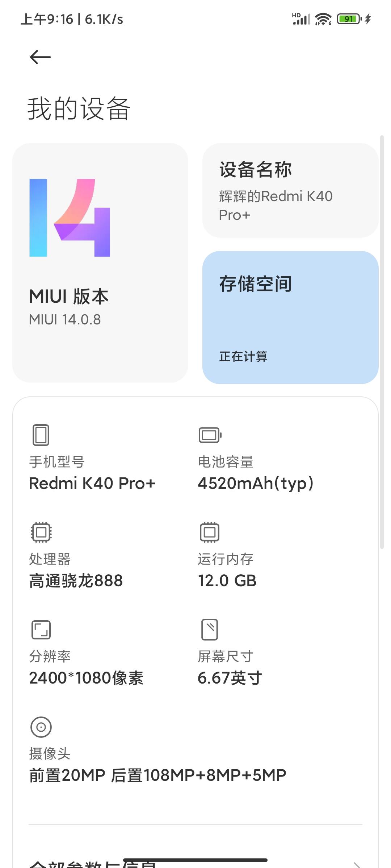Tap the camera lens icon
391x868 pixels.
(41, 727)
